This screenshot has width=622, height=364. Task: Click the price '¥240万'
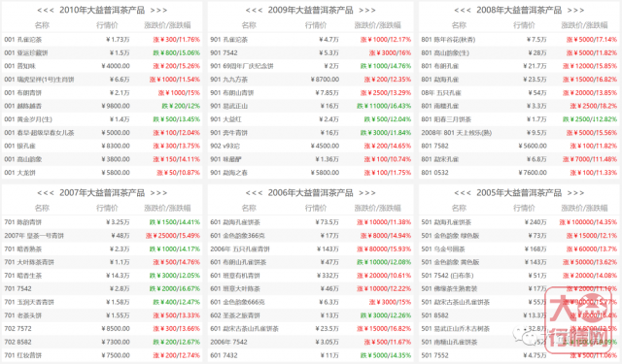536,222
